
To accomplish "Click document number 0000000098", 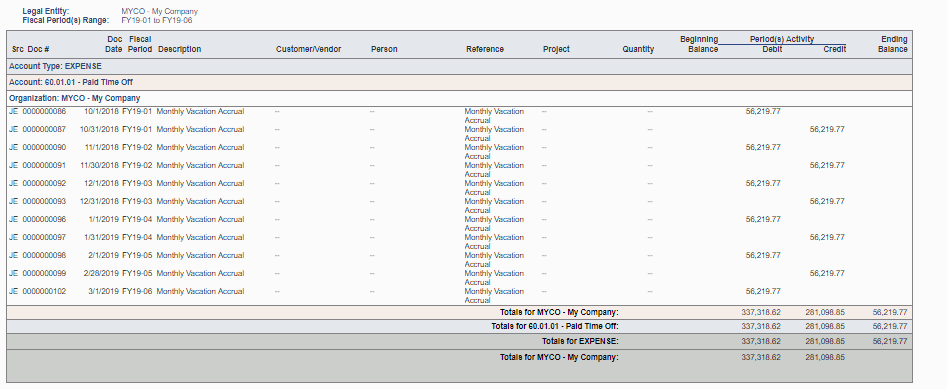I will click(x=44, y=256).
